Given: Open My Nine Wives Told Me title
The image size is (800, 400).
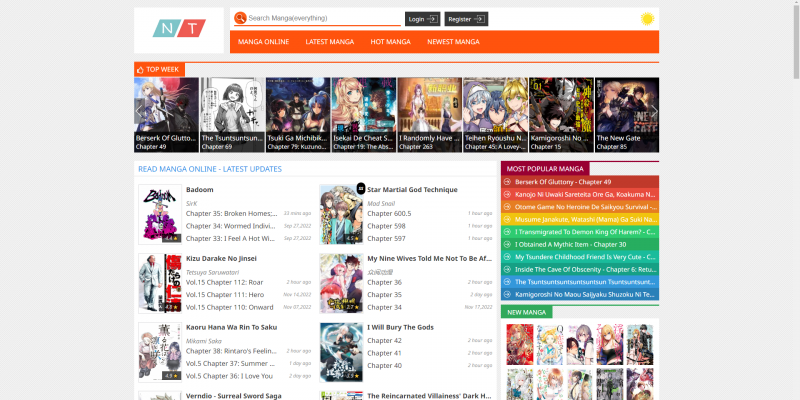Looking at the screenshot, I should (430, 259).
